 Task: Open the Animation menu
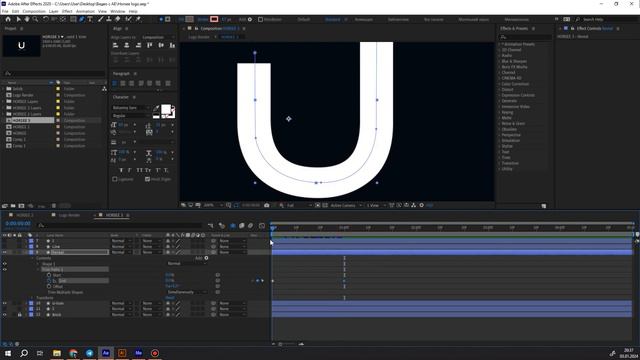coord(85,11)
